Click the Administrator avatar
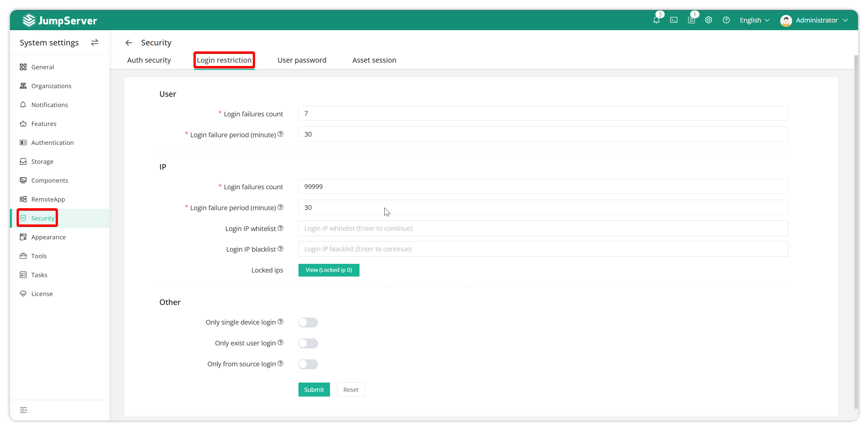 [786, 20]
